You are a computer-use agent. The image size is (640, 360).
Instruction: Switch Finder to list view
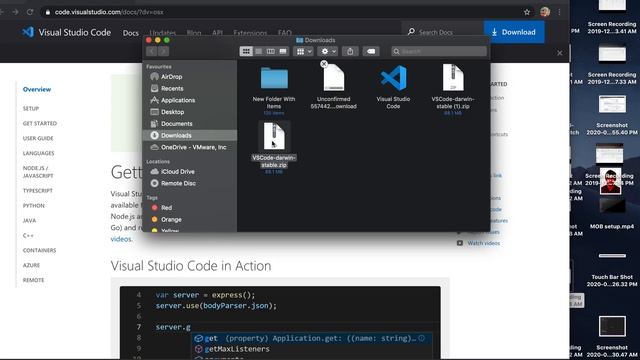(x=258, y=51)
